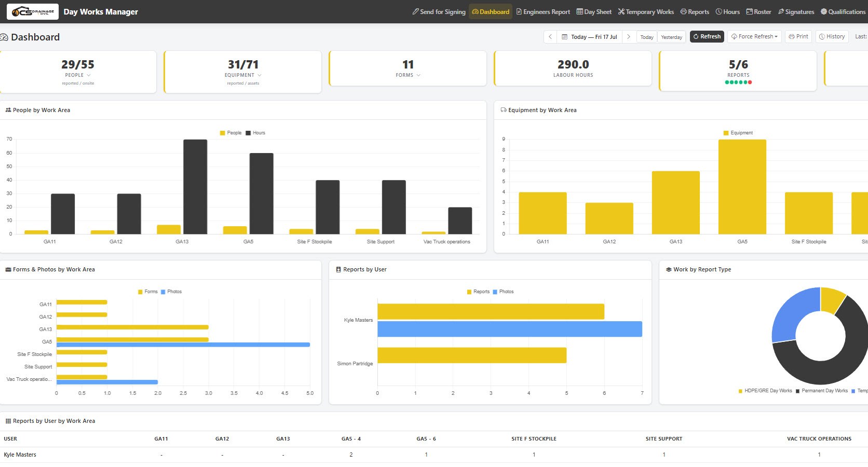Screen dimensions: 868x467
Task: Click the VAC TRUCK OPERATIONS column header
Action: click(819, 439)
